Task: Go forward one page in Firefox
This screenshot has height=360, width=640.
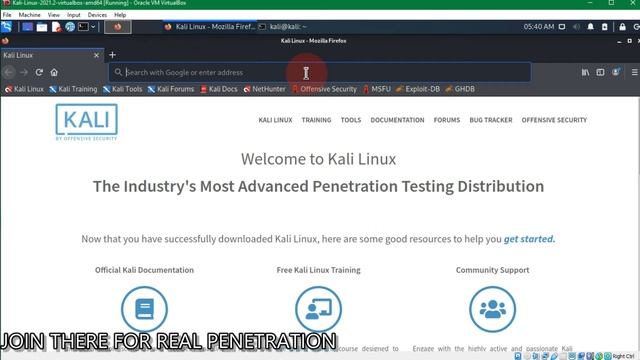Action: pos(24,72)
